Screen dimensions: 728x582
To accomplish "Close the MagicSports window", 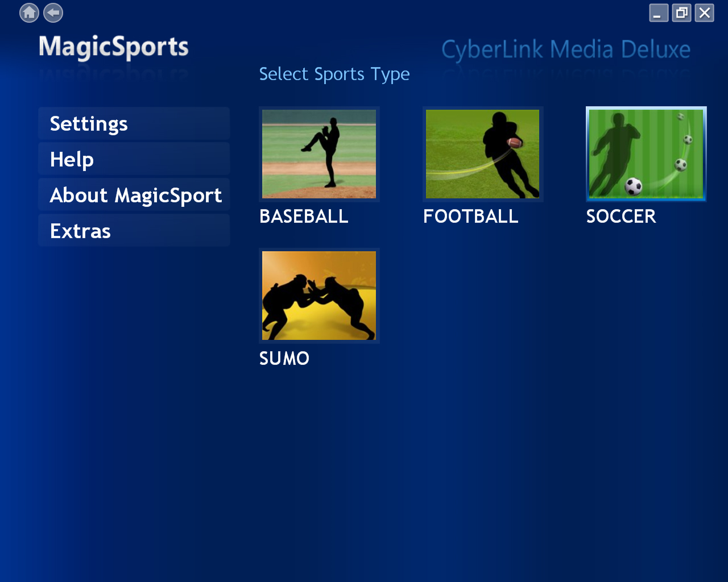I will point(705,13).
